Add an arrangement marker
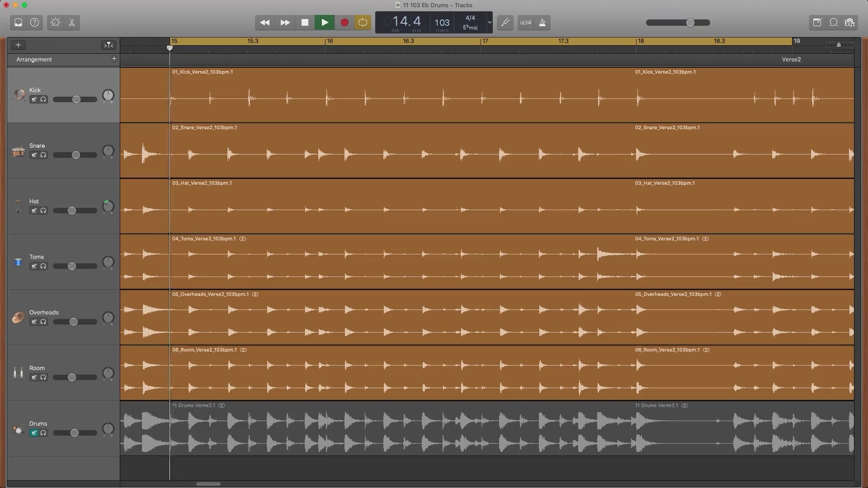 pyautogui.click(x=114, y=59)
